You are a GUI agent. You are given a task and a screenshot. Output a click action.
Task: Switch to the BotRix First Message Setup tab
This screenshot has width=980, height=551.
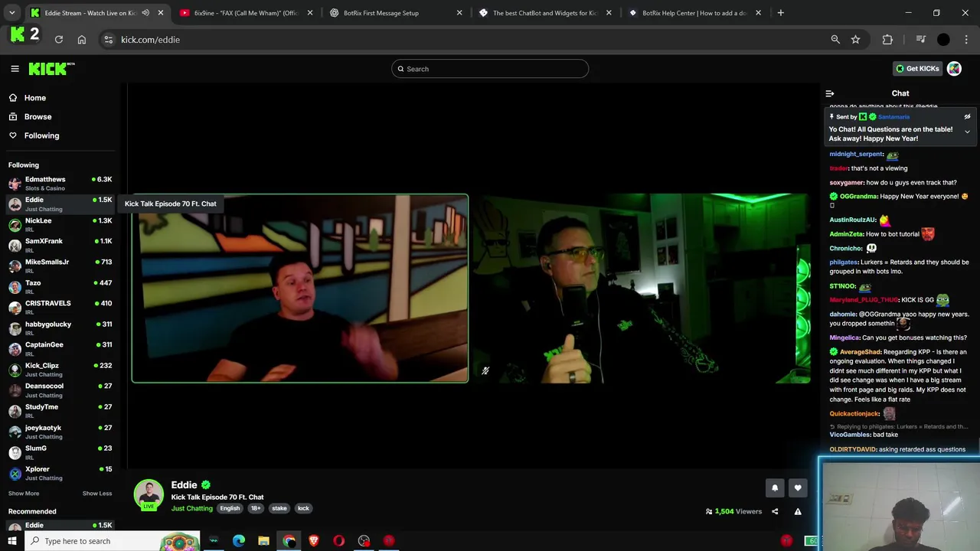(x=395, y=13)
